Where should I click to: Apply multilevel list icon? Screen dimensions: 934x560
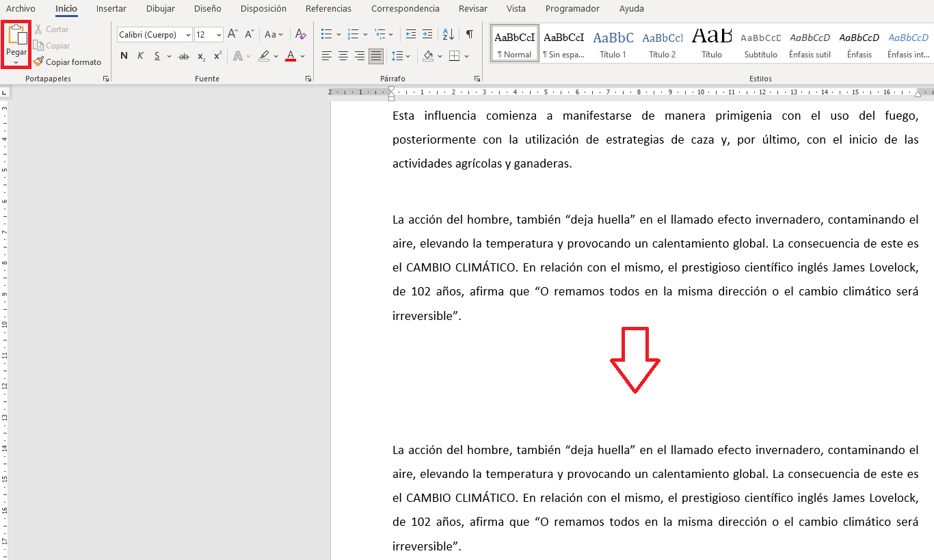[x=379, y=34]
